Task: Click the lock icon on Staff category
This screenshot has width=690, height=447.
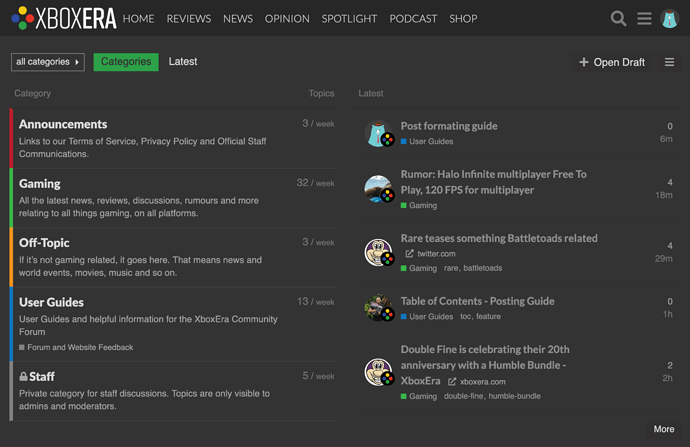Action: click(23, 377)
